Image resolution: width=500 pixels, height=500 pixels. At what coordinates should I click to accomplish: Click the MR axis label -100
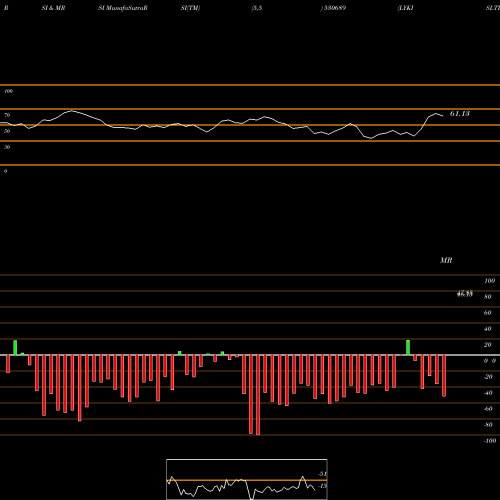click(x=489, y=441)
